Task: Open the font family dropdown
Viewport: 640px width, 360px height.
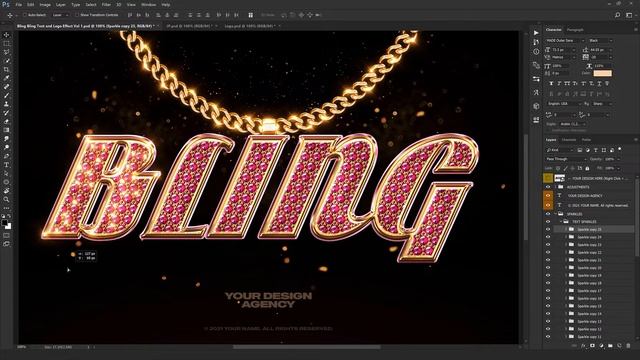Action: coord(565,40)
